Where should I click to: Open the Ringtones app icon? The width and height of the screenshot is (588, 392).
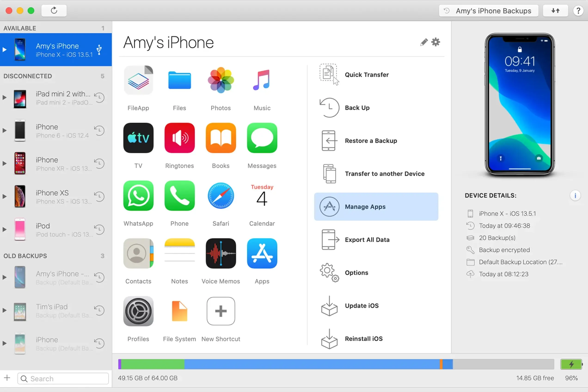[x=179, y=138]
